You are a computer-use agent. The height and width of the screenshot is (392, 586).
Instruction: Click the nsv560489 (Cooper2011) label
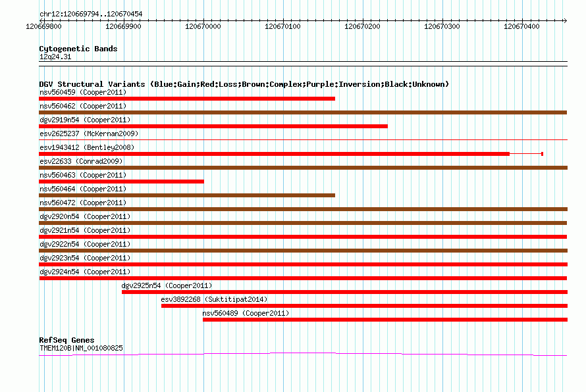[246, 313]
